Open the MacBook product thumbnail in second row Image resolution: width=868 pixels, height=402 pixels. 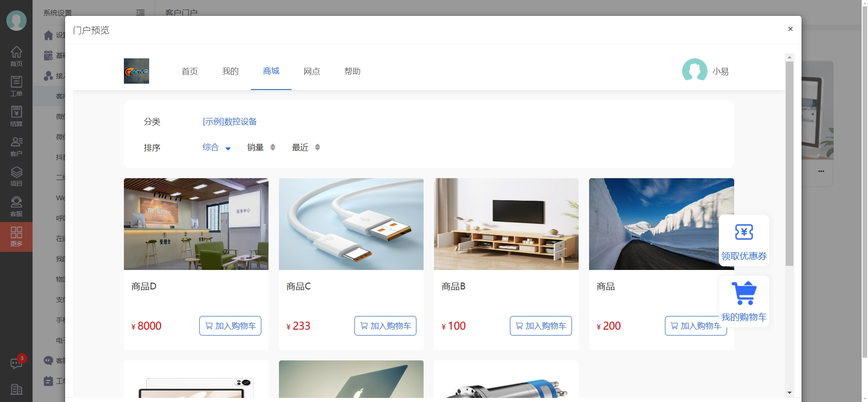tap(351, 379)
